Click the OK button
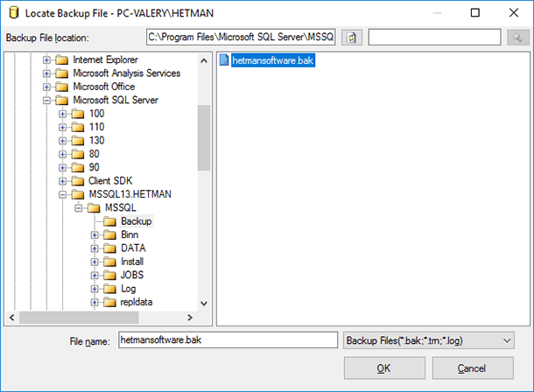The height and width of the screenshot is (392, 534). tap(384, 367)
